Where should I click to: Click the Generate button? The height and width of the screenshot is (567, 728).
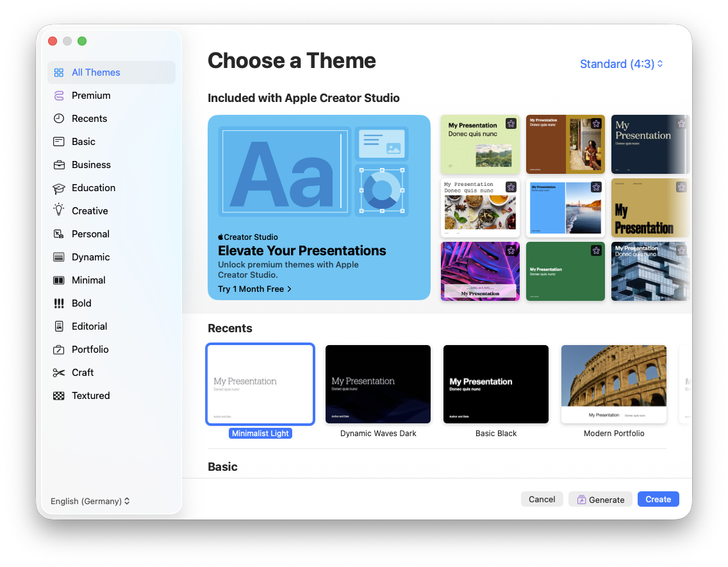(x=600, y=500)
